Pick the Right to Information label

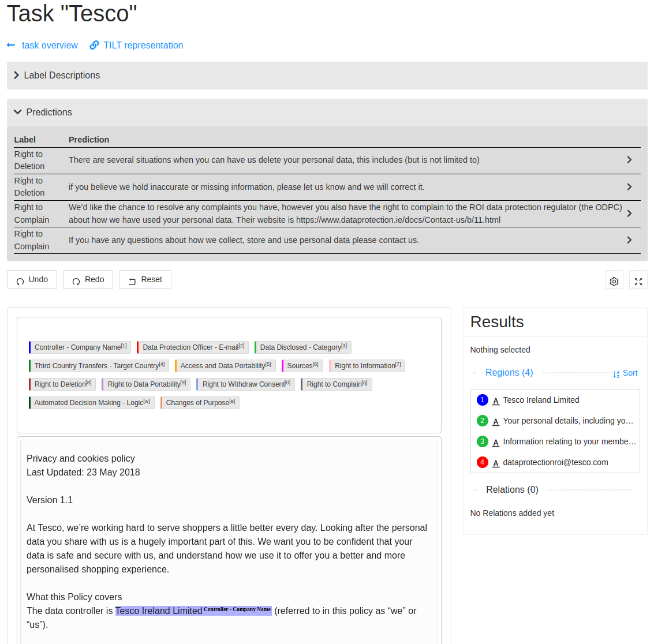tap(367, 366)
